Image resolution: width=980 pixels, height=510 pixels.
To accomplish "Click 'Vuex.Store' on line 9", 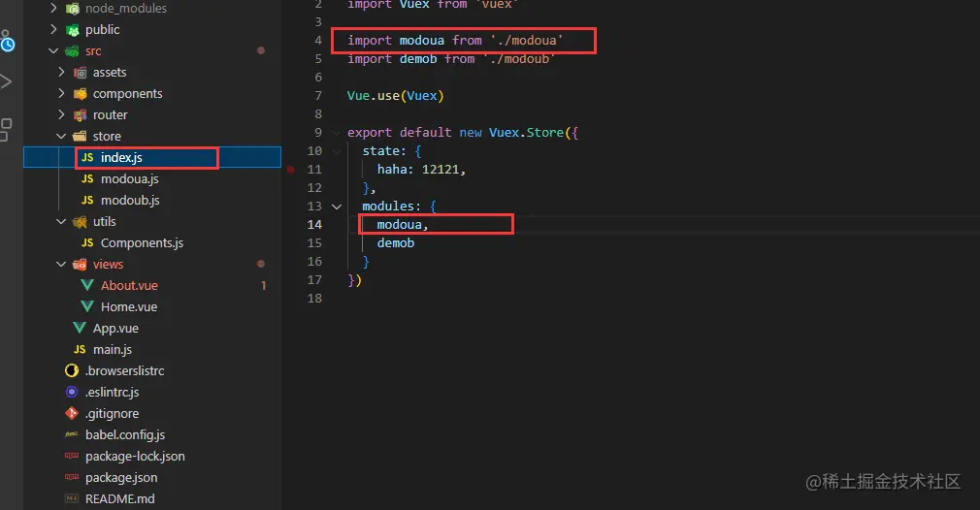I will (x=526, y=132).
